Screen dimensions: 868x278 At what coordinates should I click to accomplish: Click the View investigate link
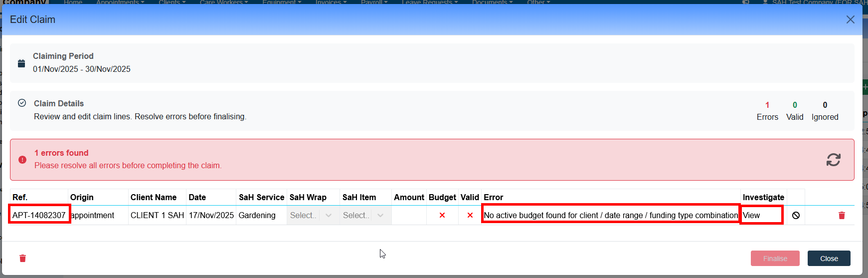click(751, 215)
